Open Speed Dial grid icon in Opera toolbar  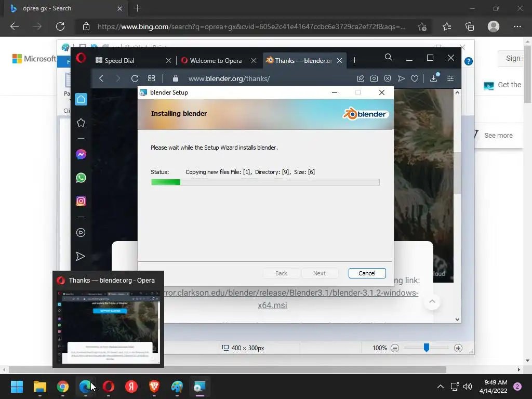click(151, 78)
